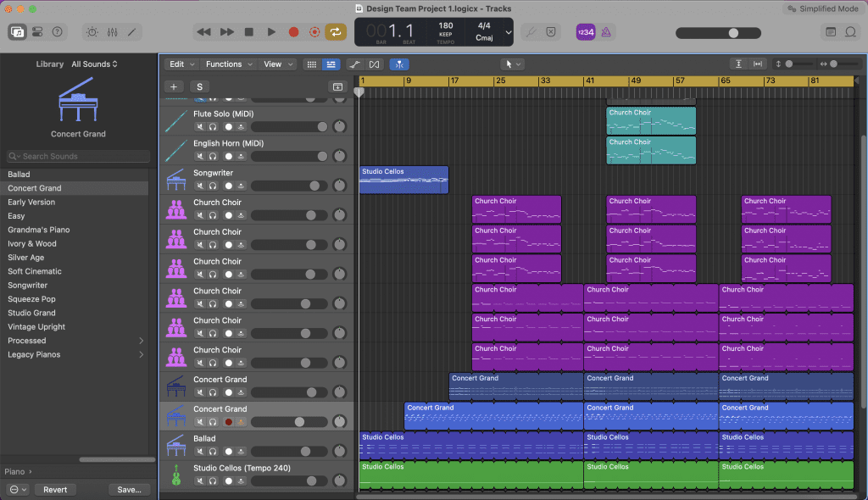
Task: Open the Functions menu
Action: pyautogui.click(x=225, y=64)
